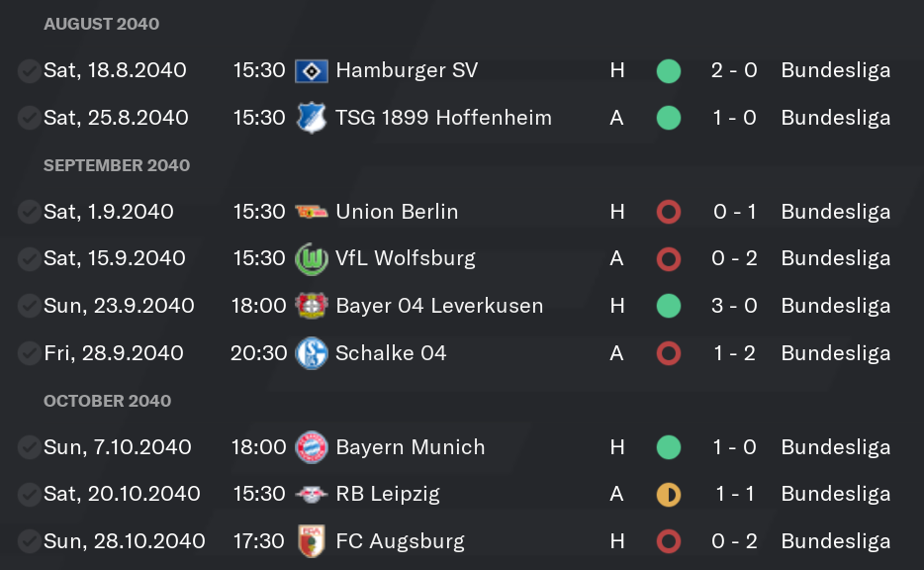Open the 3 - 0 Leverkusen match result
The image size is (924, 570).
(x=734, y=306)
